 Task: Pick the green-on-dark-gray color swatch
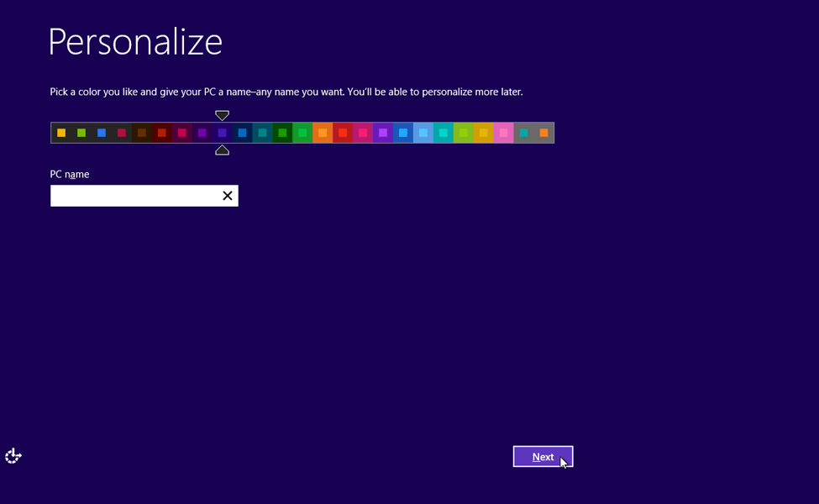pyautogui.click(x=81, y=133)
